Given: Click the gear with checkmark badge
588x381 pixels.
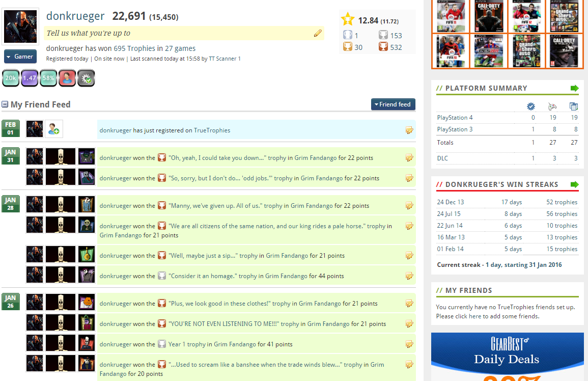Looking at the screenshot, I should (86, 78).
